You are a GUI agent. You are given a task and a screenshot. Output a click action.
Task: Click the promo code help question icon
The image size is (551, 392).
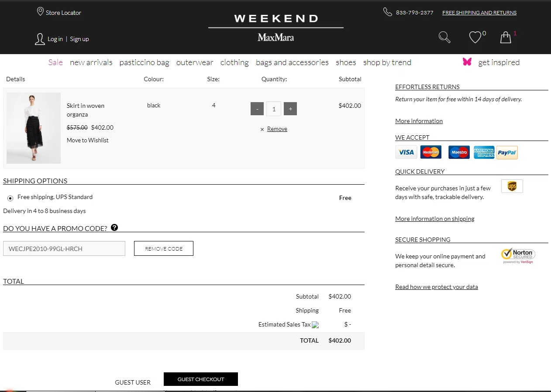(x=114, y=227)
